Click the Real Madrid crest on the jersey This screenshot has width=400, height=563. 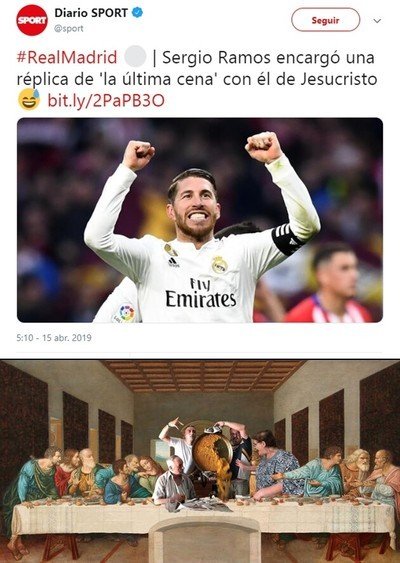pyautogui.click(x=219, y=265)
